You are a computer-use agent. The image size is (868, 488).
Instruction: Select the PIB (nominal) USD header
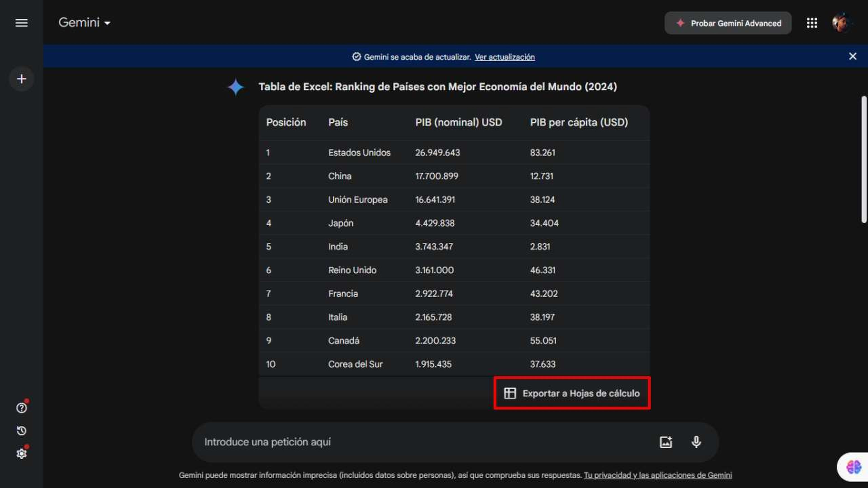[459, 122]
